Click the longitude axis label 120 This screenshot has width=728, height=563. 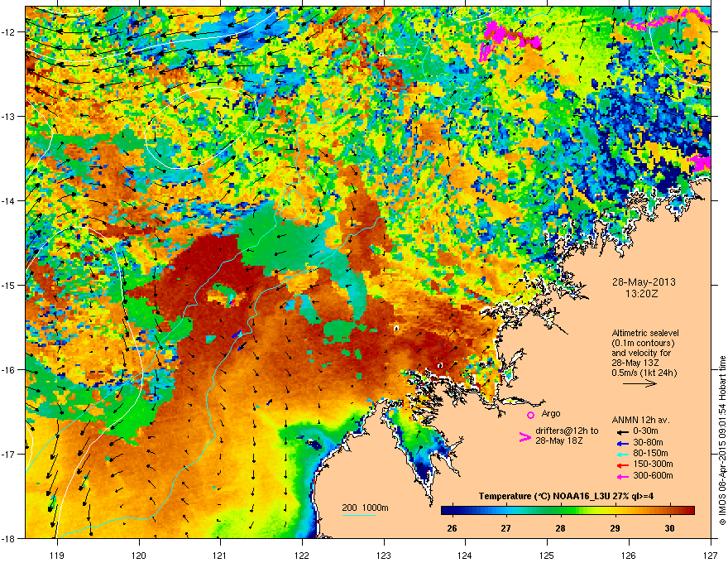tap(139, 555)
